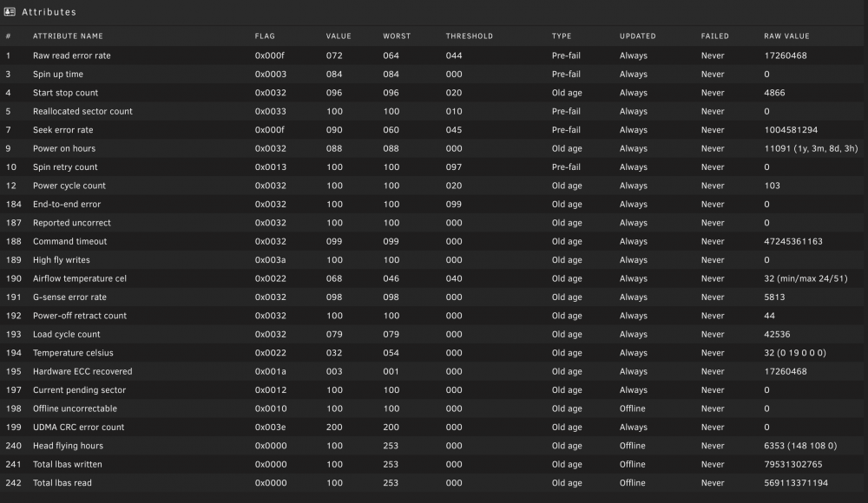Click Pre-fail type of Spin up time
Screen dimensions: 868x503
566,75
